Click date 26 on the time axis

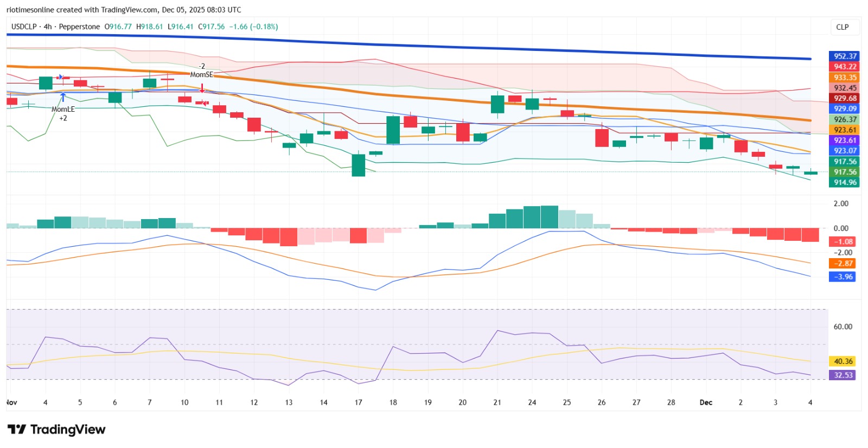pos(602,402)
